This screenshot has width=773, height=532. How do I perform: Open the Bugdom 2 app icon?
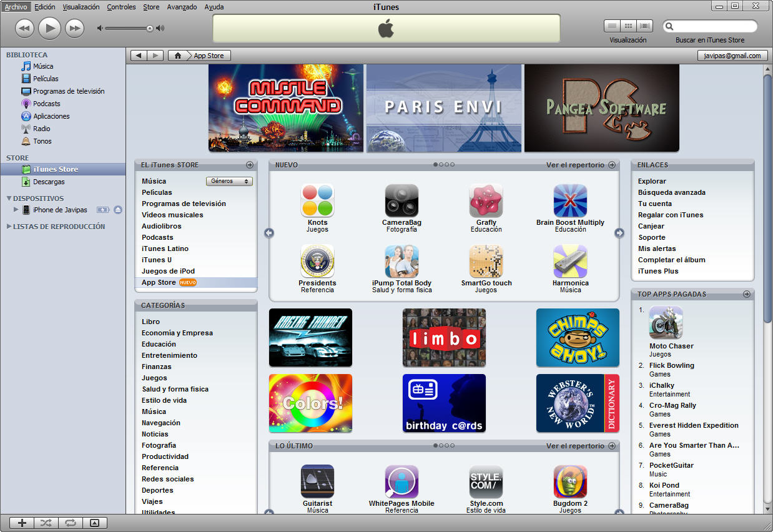click(570, 481)
